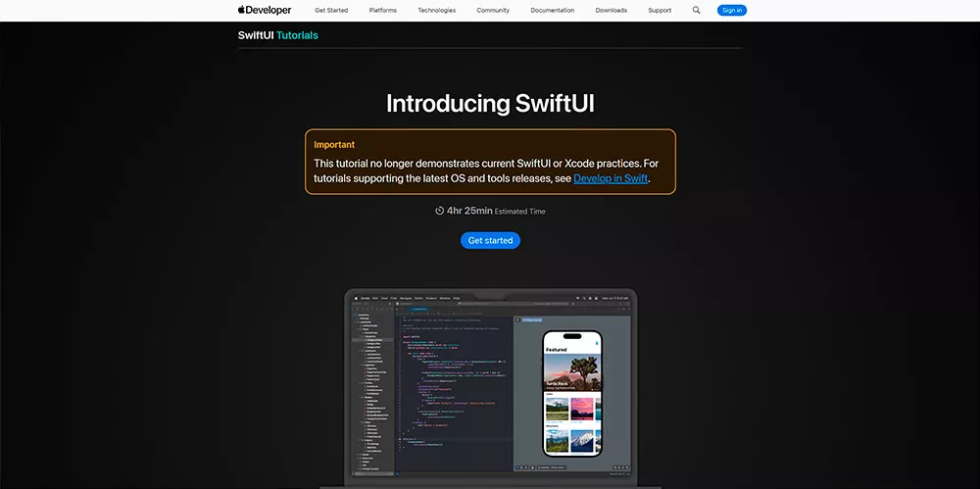This screenshot has height=489, width=980.
Task: Click the Sign in button
Action: point(732,10)
